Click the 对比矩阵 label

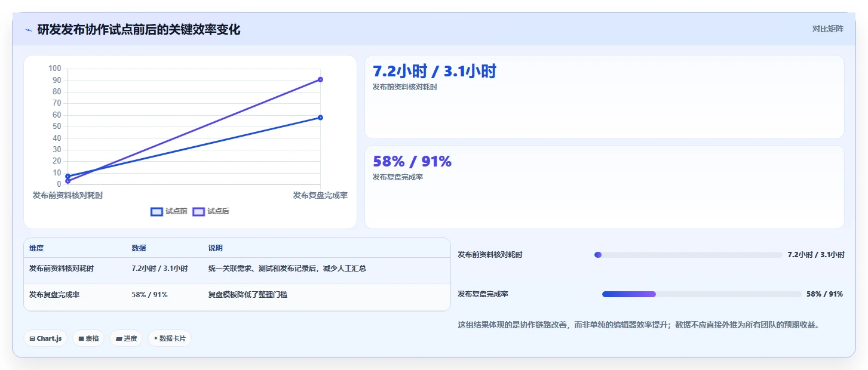pyautogui.click(x=827, y=29)
